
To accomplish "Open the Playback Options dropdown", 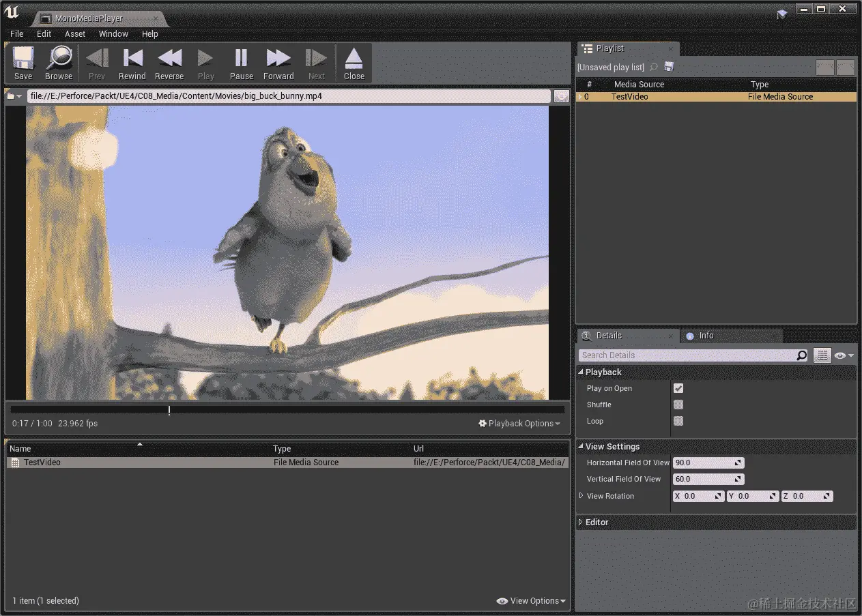I will (x=519, y=423).
